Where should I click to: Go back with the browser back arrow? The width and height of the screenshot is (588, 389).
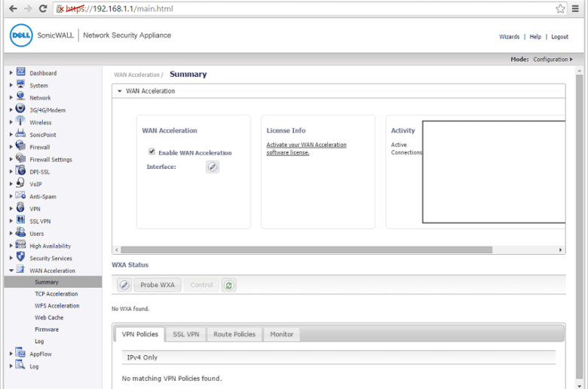(x=13, y=8)
